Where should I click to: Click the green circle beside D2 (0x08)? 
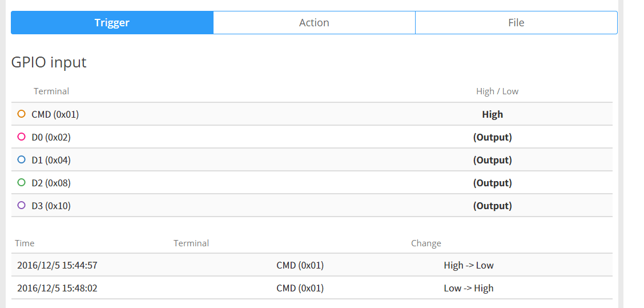point(22,182)
